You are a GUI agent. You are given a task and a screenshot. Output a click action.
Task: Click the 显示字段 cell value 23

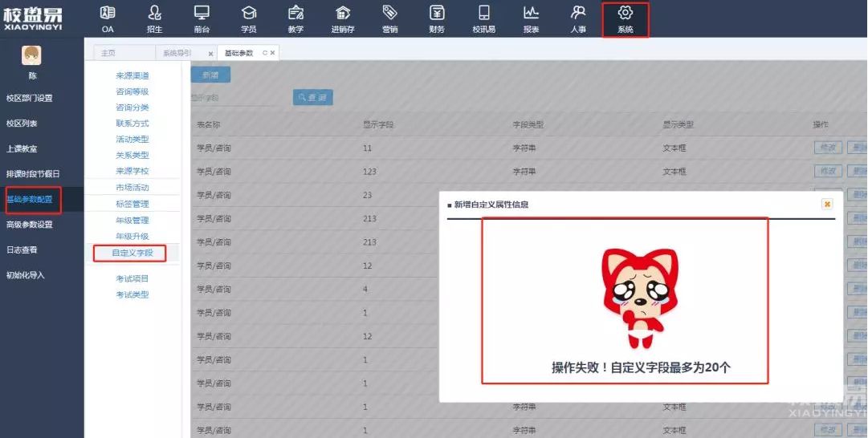[x=368, y=195]
